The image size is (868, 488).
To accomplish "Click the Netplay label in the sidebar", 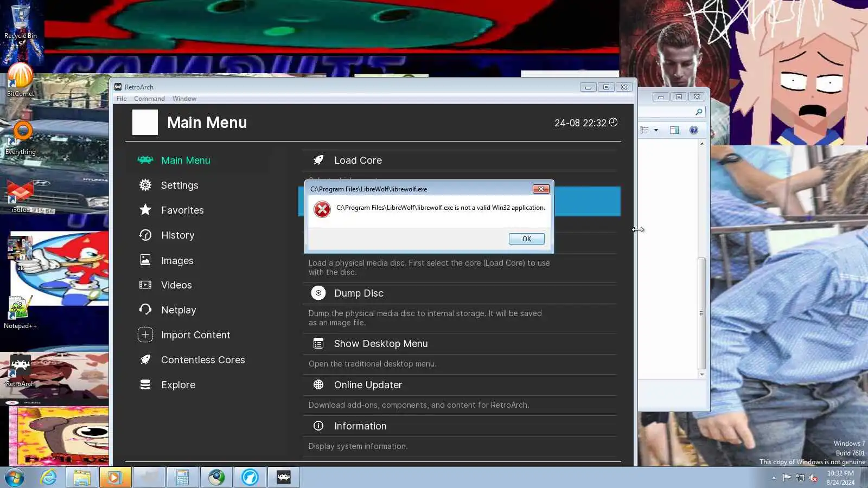I will coord(178,310).
